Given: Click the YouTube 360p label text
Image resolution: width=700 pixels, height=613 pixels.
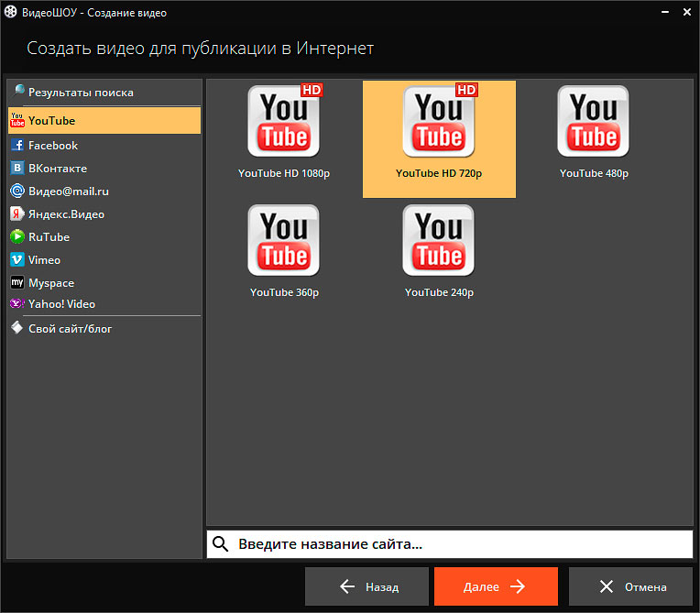Looking at the screenshot, I should pos(284,292).
